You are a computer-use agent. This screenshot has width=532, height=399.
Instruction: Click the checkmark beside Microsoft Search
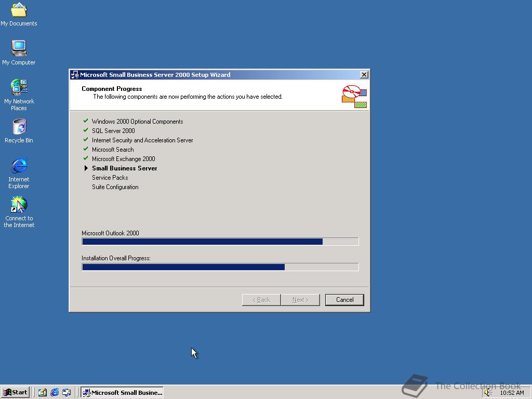tap(86, 149)
